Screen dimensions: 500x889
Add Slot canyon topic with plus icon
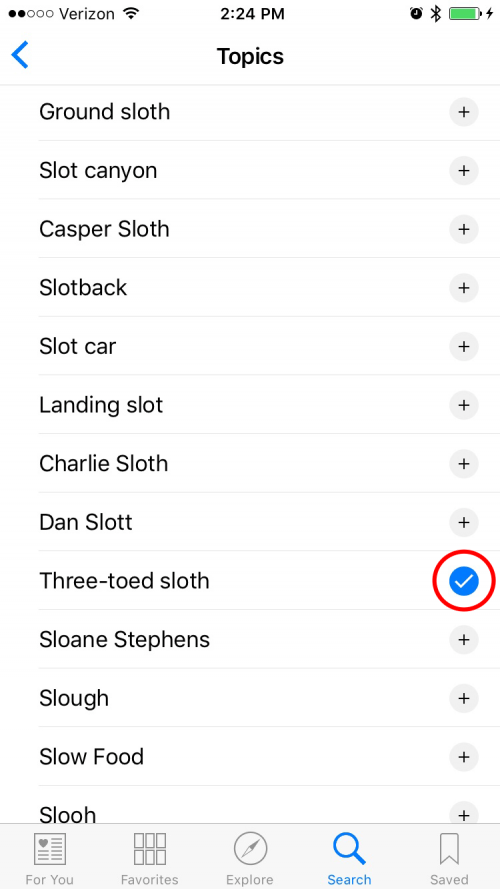[x=464, y=171]
